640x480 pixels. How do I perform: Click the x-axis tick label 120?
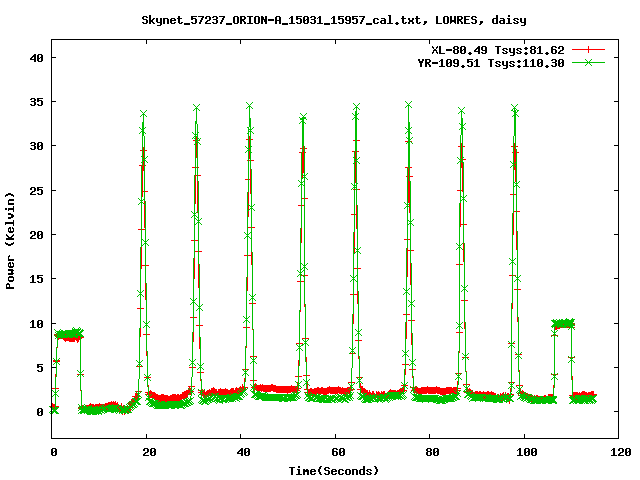621,452
